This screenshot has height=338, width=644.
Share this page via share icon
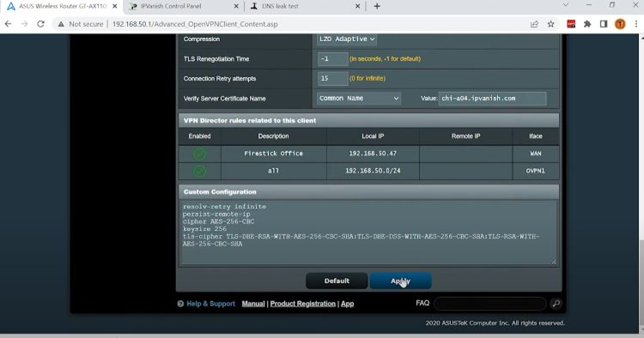click(534, 24)
